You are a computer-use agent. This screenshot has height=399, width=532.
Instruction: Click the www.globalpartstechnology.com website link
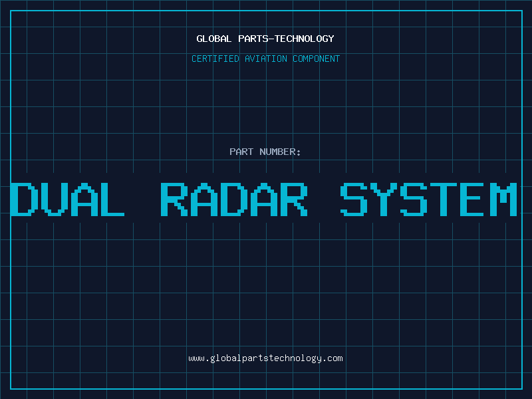pos(265,358)
